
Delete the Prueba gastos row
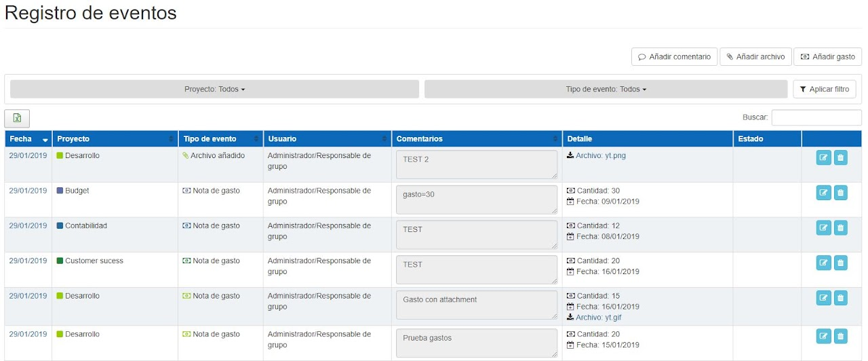click(840, 336)
